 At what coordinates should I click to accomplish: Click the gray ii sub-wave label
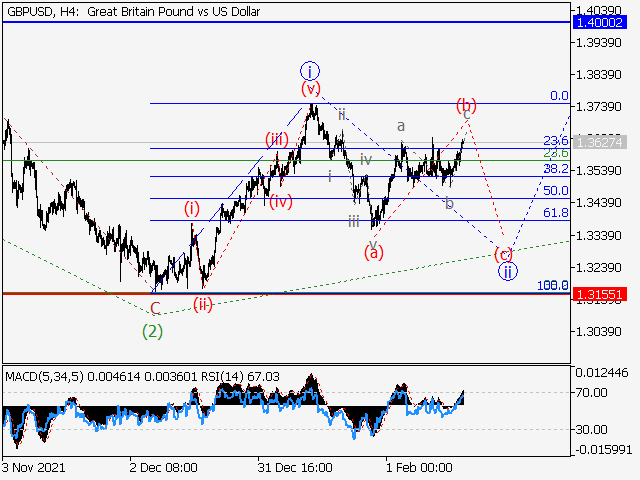(x=342, y=115)
